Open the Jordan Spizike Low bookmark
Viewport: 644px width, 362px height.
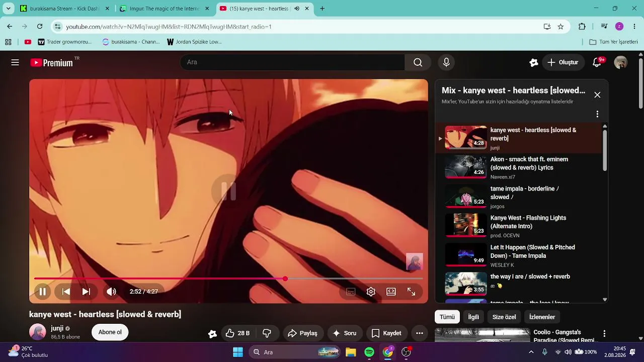194,42
